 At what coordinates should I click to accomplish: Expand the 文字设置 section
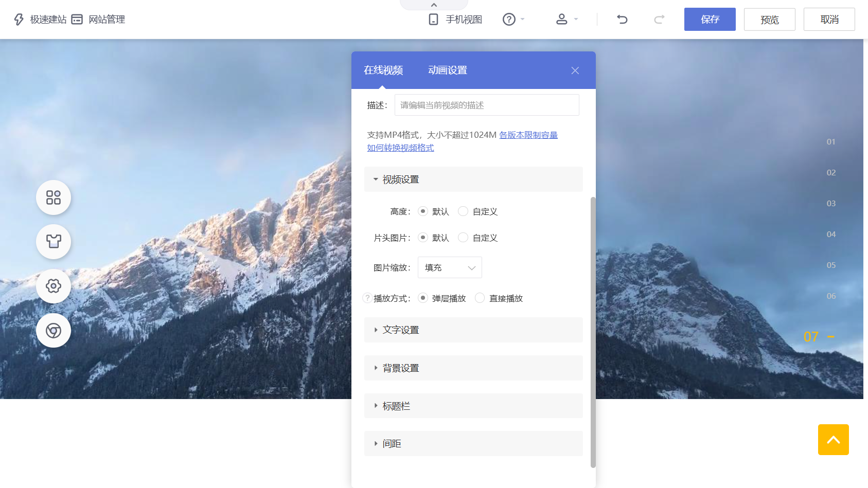pyautogui.click(x=473, y=330)
